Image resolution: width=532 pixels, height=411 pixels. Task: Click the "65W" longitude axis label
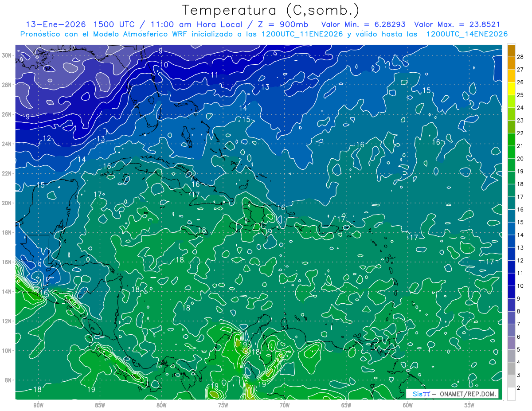coord(346,405)
